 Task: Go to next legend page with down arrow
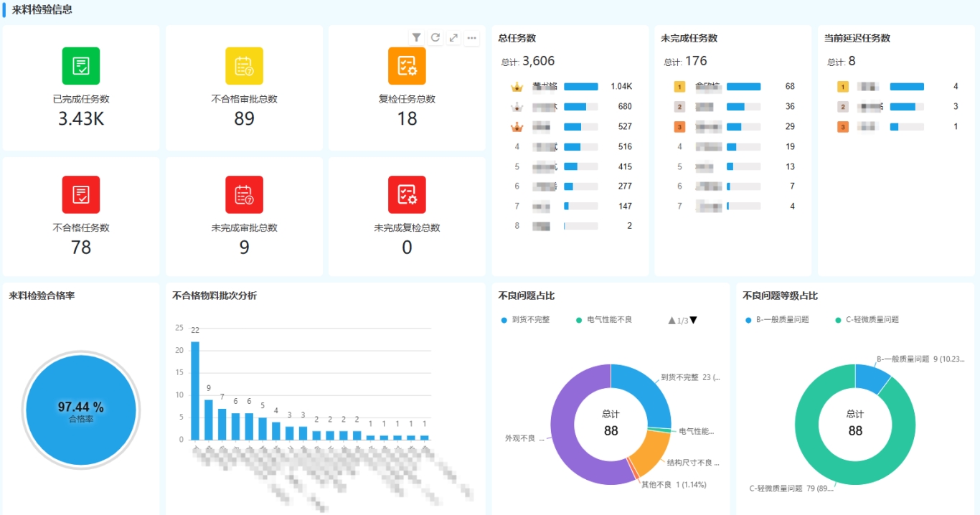point(693,321)
